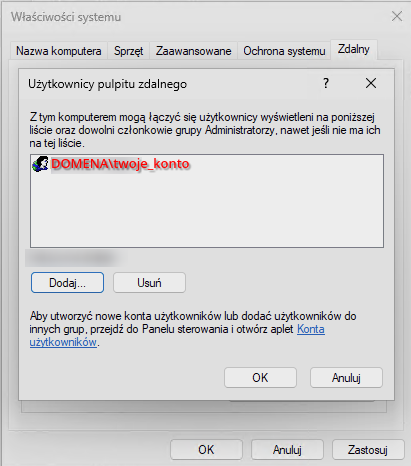Switch to the Nazwa komputera tab

click(x=59, y=51)
